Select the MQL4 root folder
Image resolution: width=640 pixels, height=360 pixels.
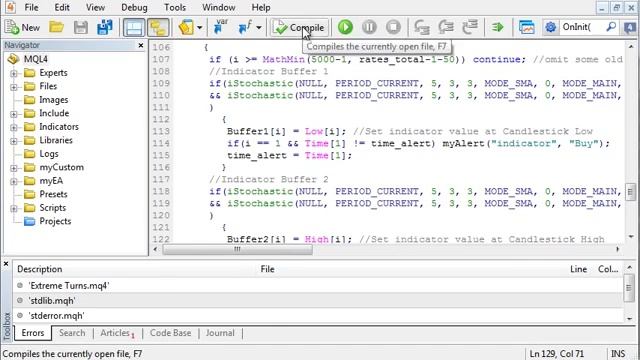(x=36, y=59)
